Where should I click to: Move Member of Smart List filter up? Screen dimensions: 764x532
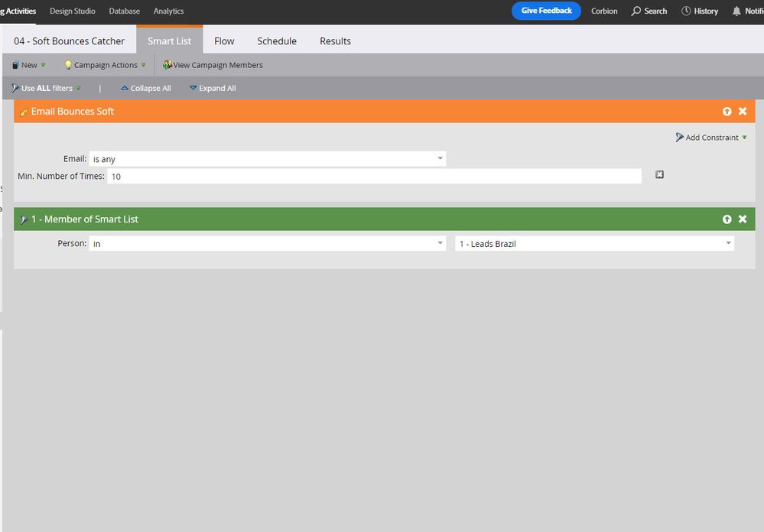(727, 219)
